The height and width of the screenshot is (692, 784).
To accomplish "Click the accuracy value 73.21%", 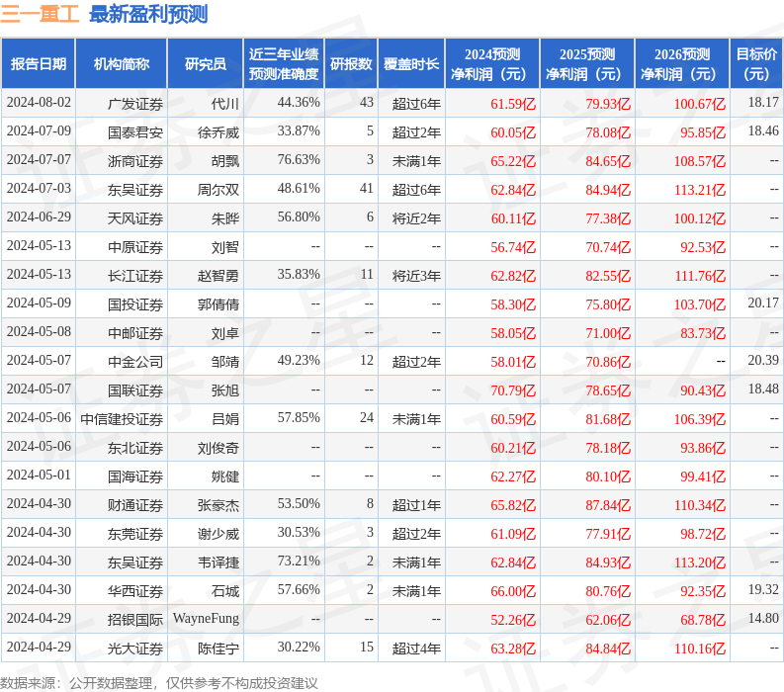I will click(299, 561).
